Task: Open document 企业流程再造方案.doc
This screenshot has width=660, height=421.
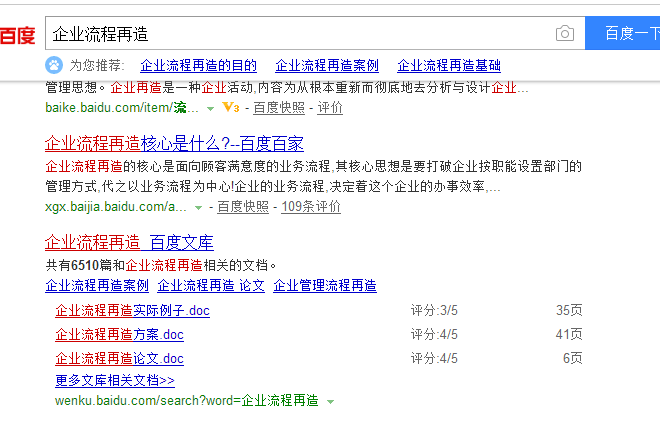Action: (x=119, y=335)
